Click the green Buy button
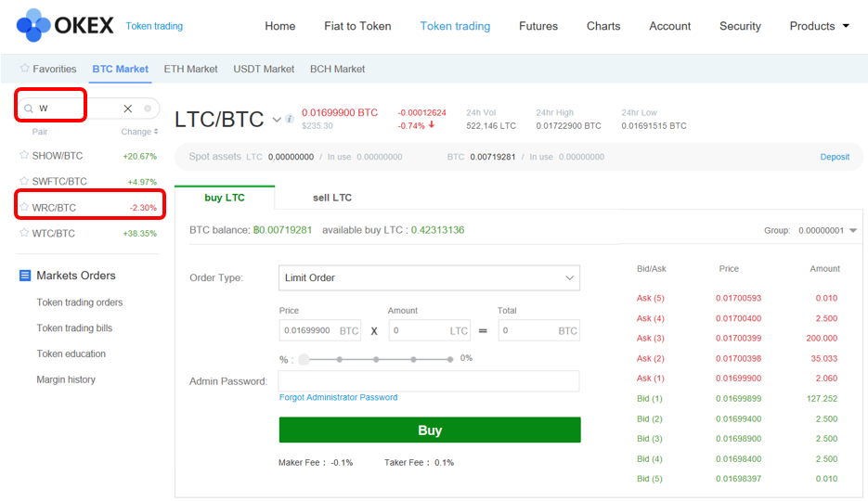 coord(430,430)
